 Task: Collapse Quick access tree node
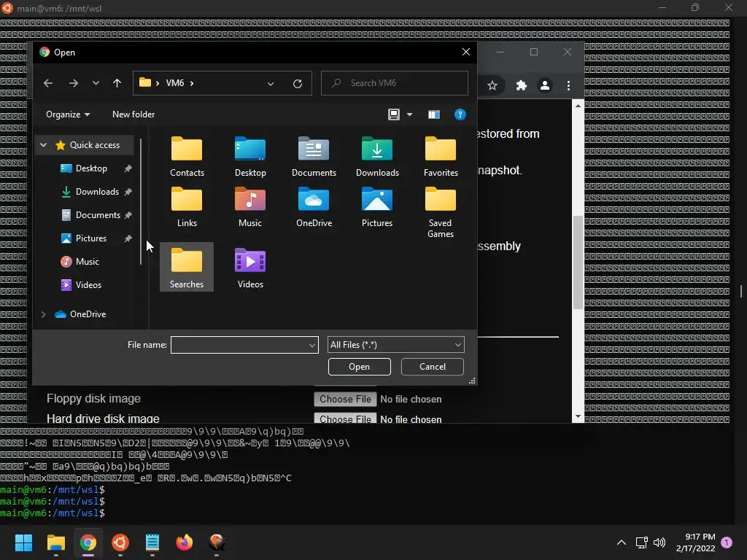pyautogui.click(x=43, y=145)
